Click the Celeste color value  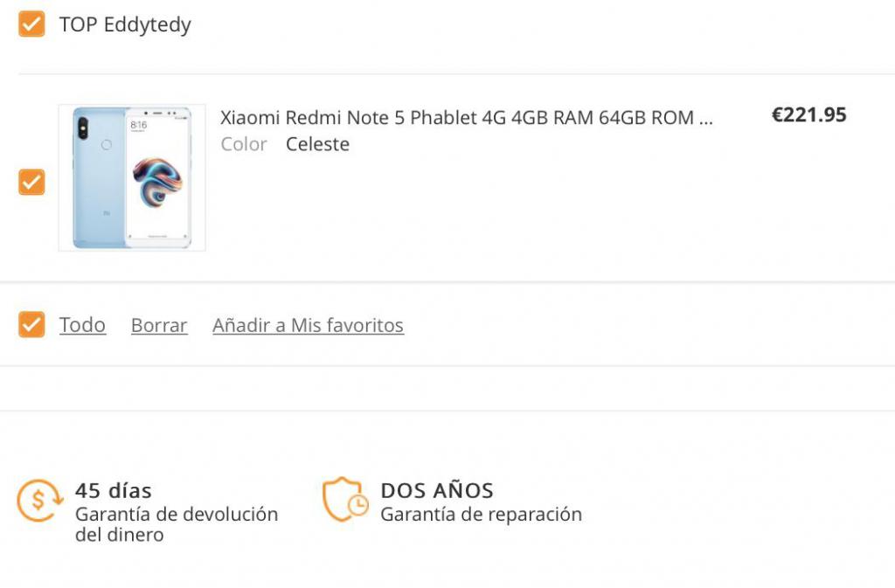318,144
